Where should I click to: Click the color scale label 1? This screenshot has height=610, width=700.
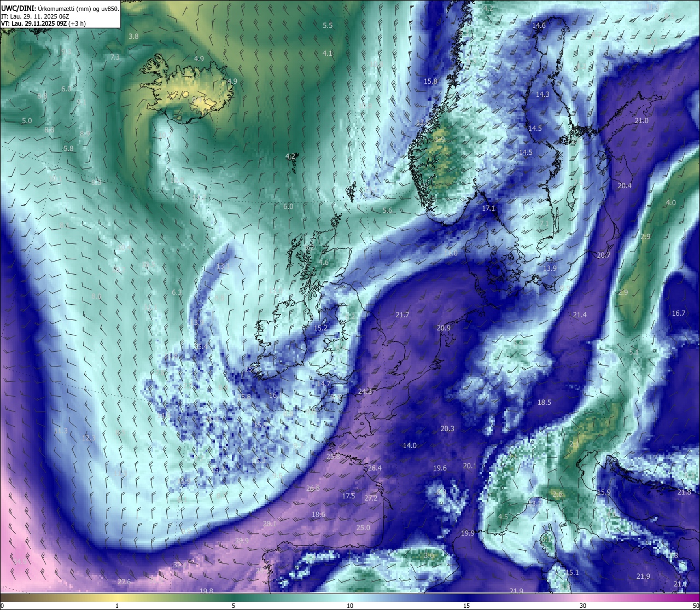pos(117,606)
